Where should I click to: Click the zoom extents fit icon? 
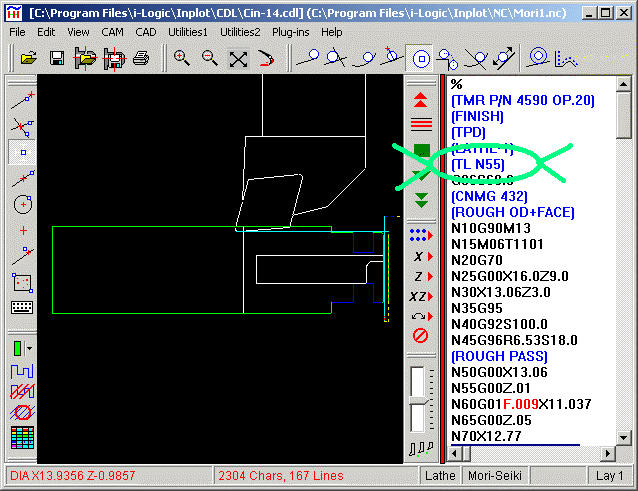(x=238, y=58)
